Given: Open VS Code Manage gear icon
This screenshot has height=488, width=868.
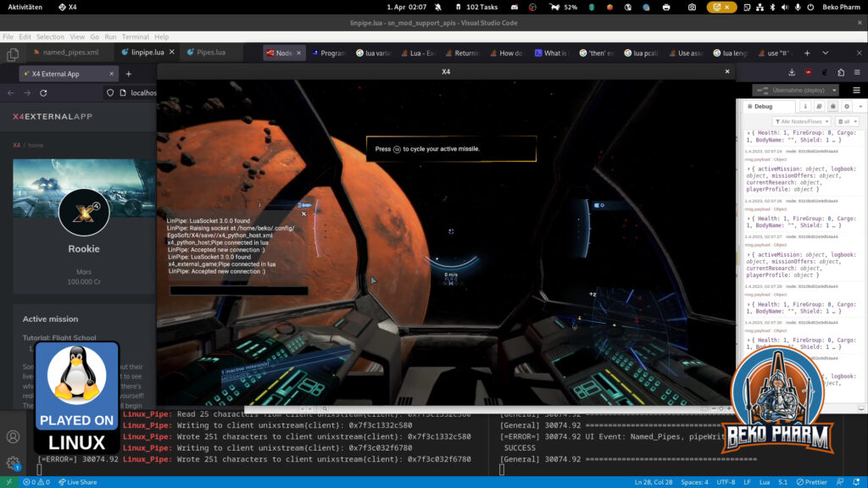Looking at the screenshot, I should [13, 463].
